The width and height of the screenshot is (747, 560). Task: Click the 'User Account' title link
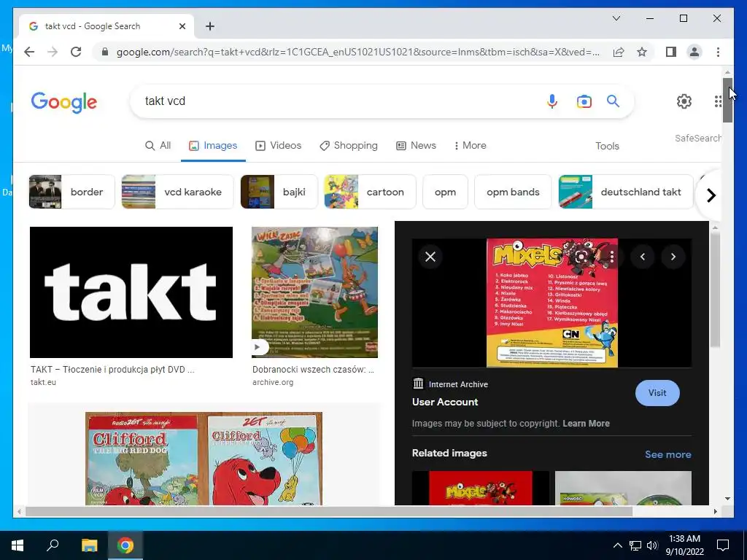(x=445, y=402)
